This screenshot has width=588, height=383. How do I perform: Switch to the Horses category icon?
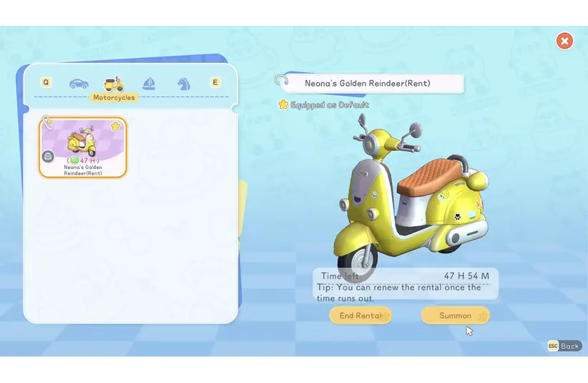tap(184, 84)
